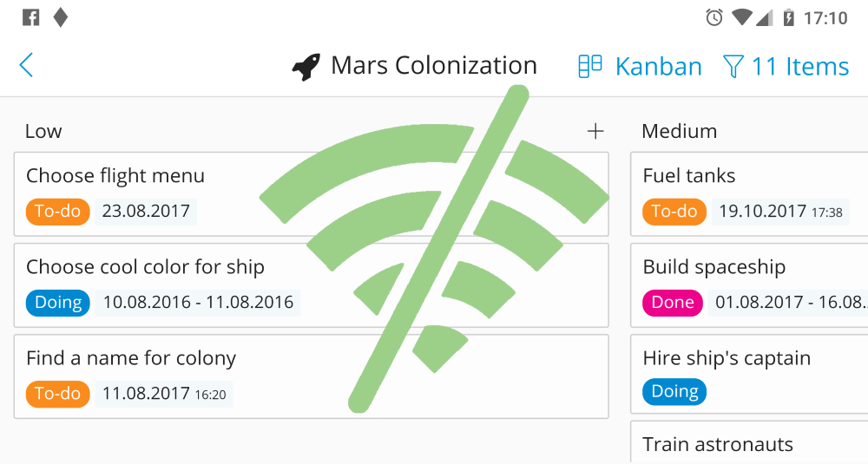
Task: Tap the battery charging status icon
Action: 789,17
